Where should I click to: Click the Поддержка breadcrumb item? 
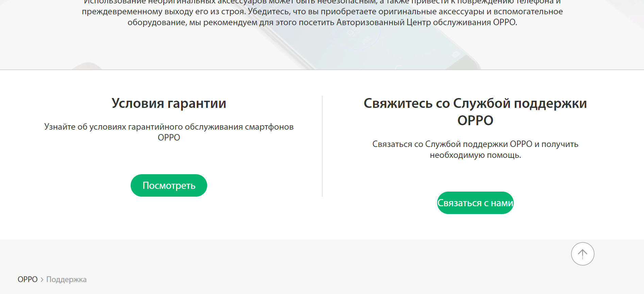66,279
